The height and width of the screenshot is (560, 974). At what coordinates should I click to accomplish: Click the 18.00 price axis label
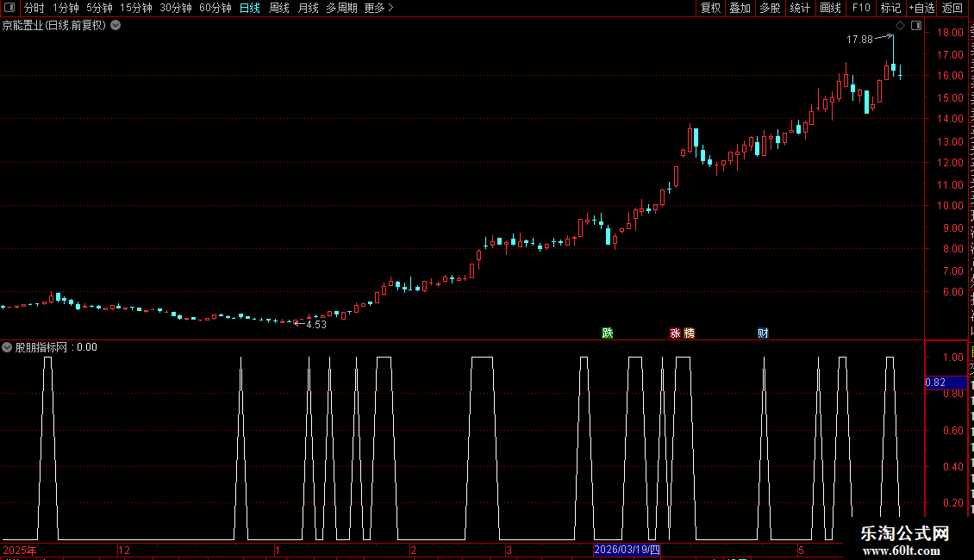click(x=951, y=32)
